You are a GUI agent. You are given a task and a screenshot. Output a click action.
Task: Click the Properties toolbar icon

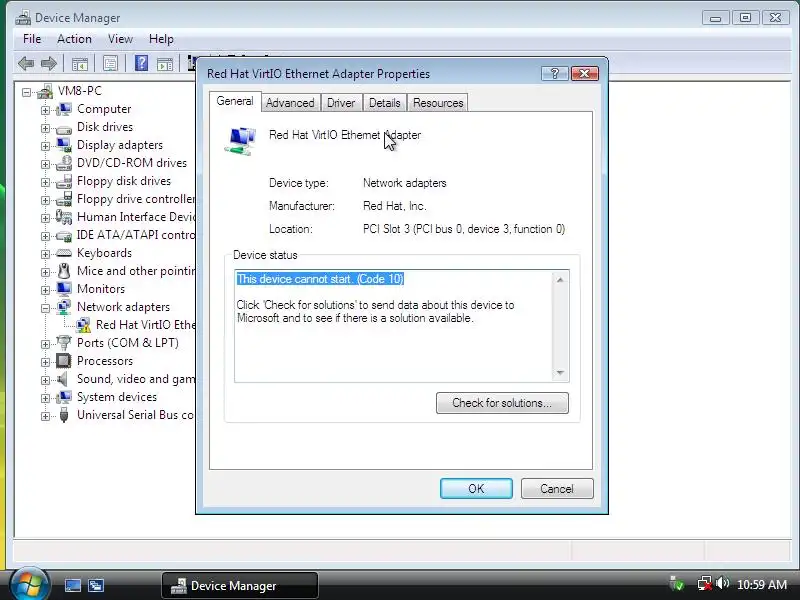click(110, 64)
